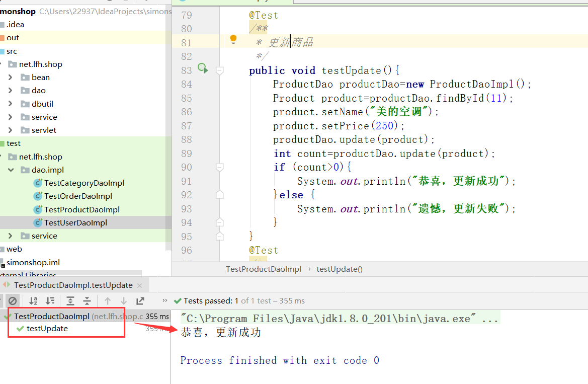588x384 pixels.
Task: Click the project tree vertical scrollbar
Action: tap(169, 128)
